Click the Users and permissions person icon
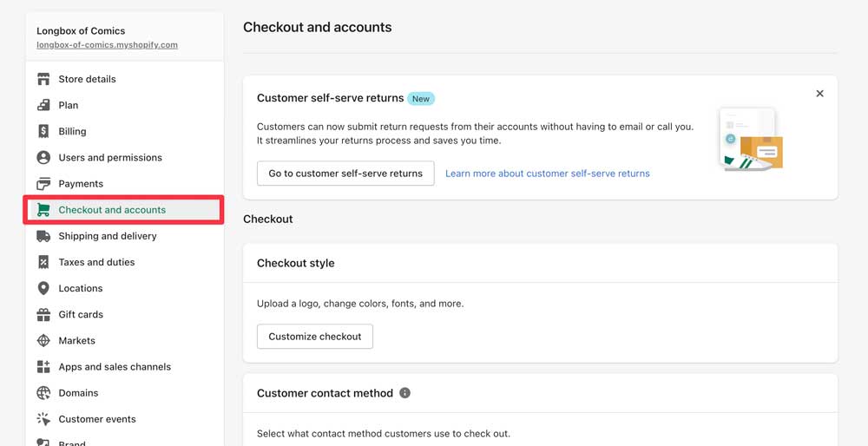The width and height of the screenshot is (868, 446). pyautogui.click(x=43, y=157)
